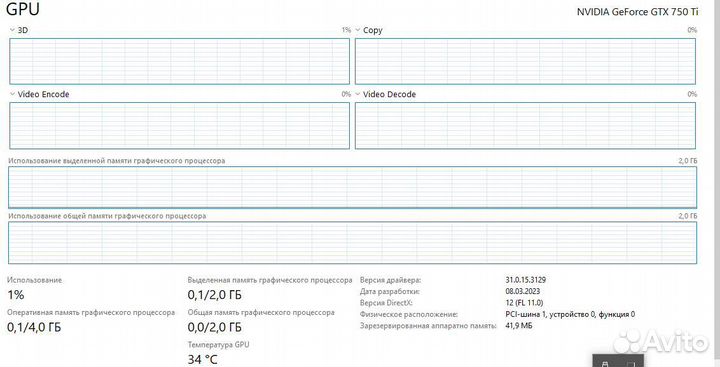Click driver version 31.0.15.3129
This screenshot has height=367, width=720.
pyautogui.click(x=525, y=280)
